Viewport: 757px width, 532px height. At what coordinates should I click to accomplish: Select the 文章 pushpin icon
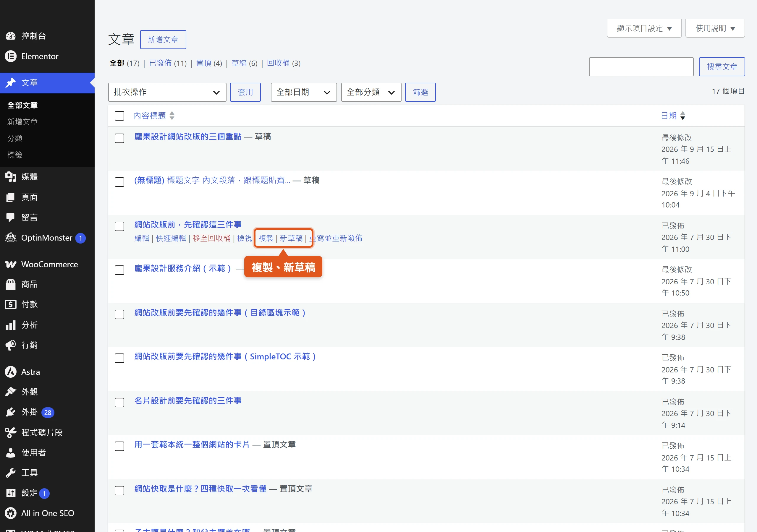tap(11, 83)
